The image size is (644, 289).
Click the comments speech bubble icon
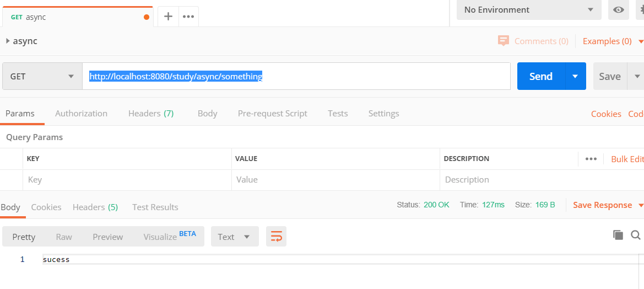pyautogui.click(x=503, y=41)
